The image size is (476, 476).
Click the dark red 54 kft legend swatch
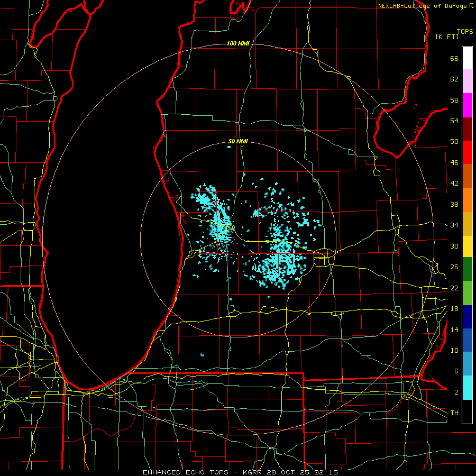coord(467,129)
